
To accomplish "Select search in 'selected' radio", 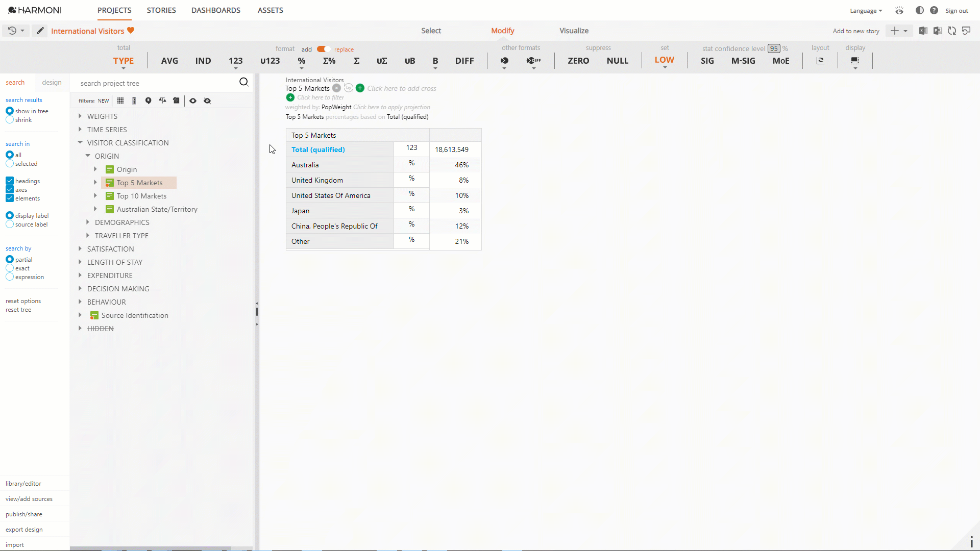I will click(x=10, y=164).
